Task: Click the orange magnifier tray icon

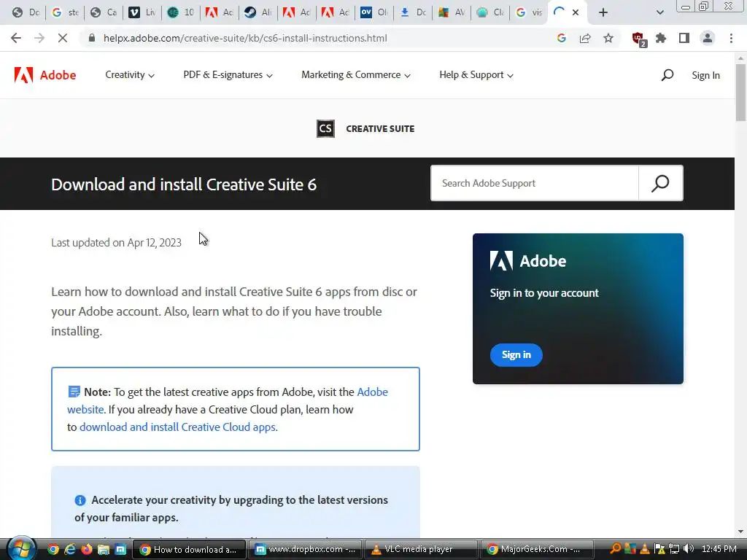Action: click(616, 549)
